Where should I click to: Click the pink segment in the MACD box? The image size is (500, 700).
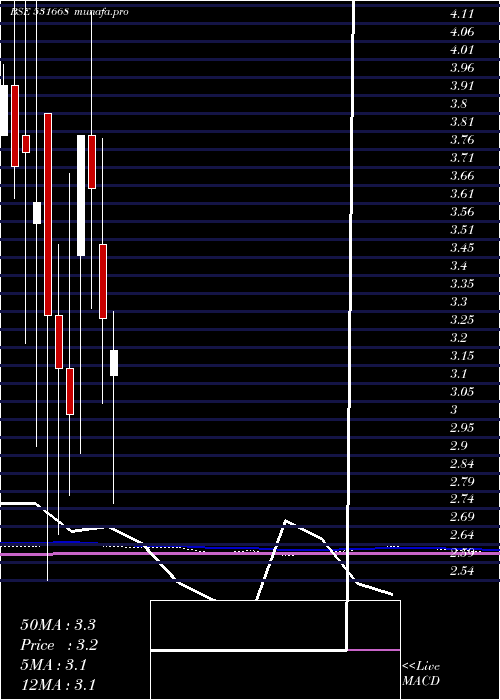point(374,650)
